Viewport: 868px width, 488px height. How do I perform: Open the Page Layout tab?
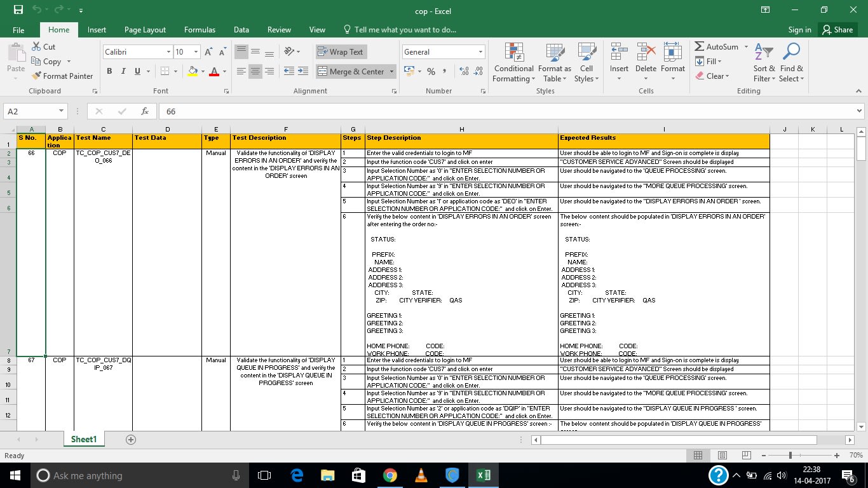[145, 29]
